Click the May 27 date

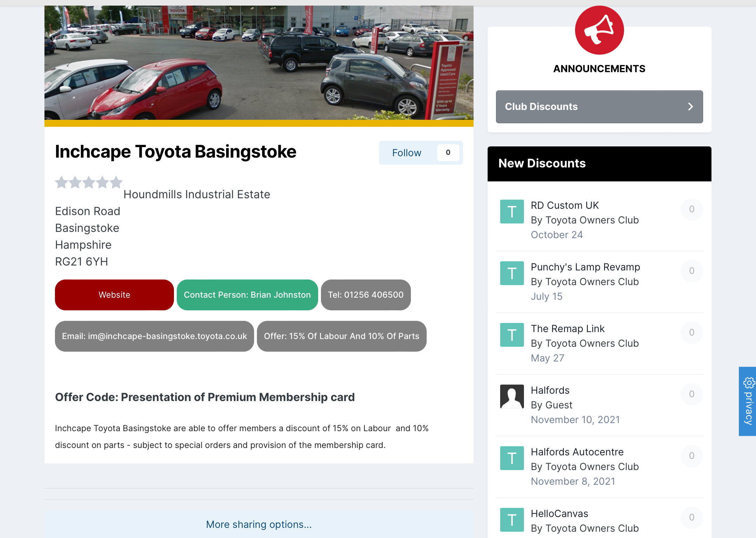coord(548,358)
